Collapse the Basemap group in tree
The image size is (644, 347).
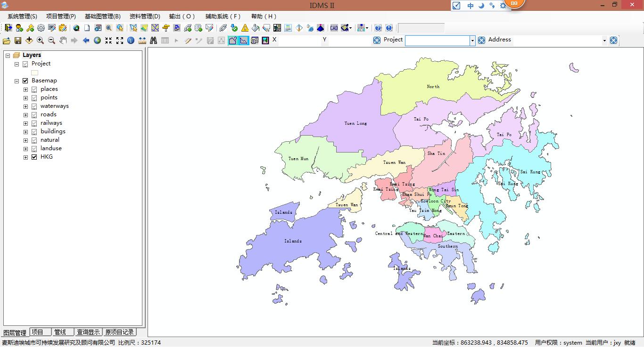click(x=17, y=81)
